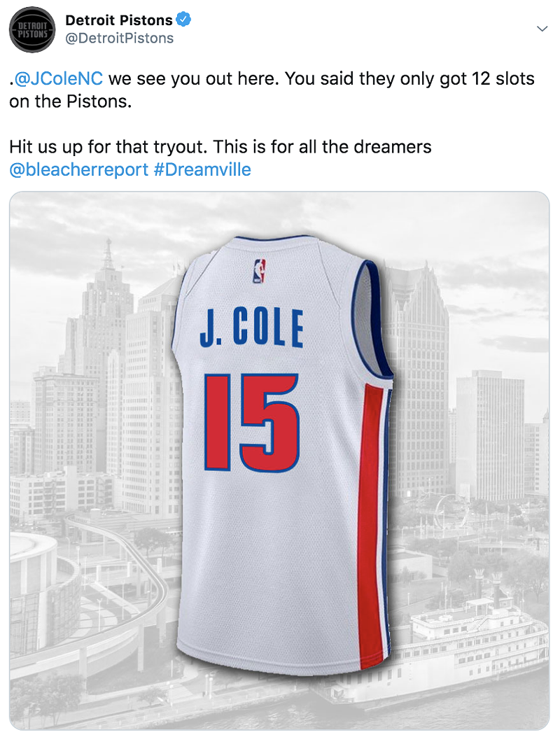The image size is (560, 737).
Task: Click the @DetroitPistons handle
Action: pyautogui.click(x=119, y=38)
